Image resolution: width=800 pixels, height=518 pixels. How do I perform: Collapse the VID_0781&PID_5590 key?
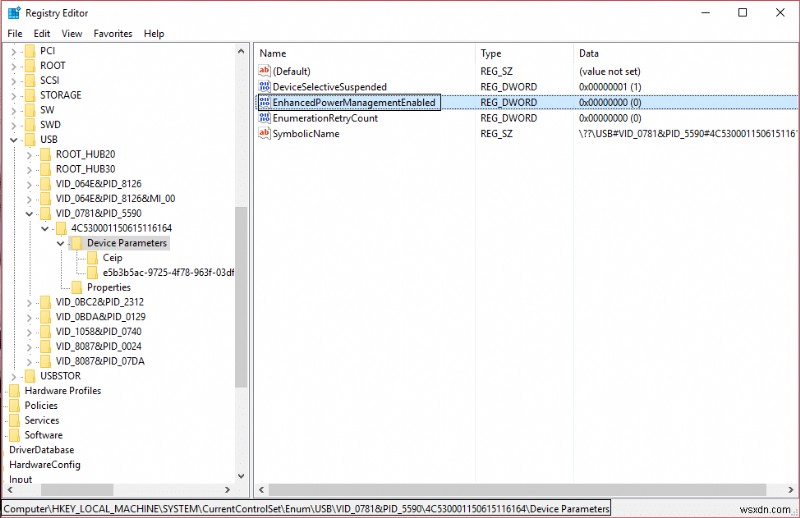(29, 214)
